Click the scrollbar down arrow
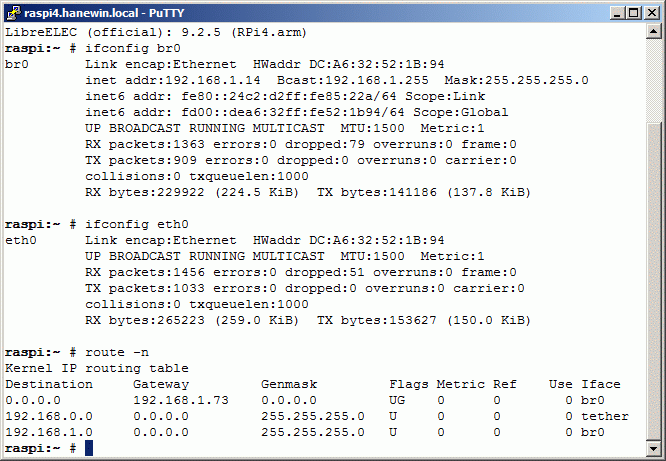 (653, 449)
